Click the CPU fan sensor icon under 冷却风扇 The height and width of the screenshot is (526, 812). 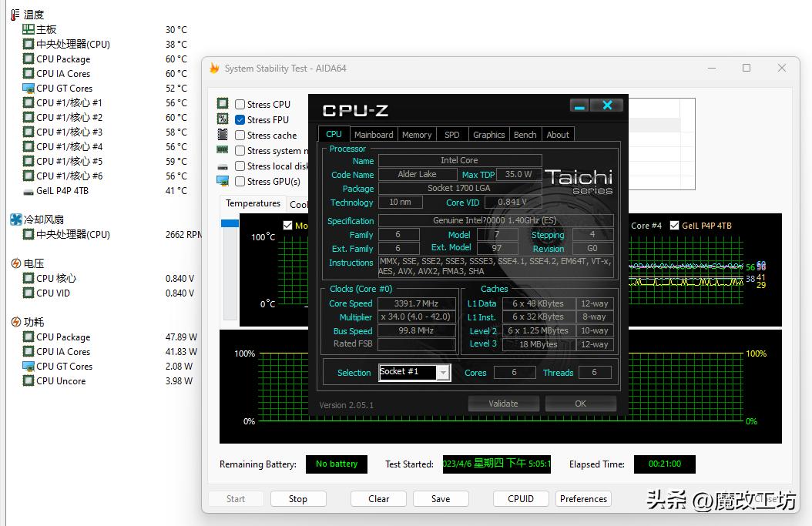(x=28, y=234)
